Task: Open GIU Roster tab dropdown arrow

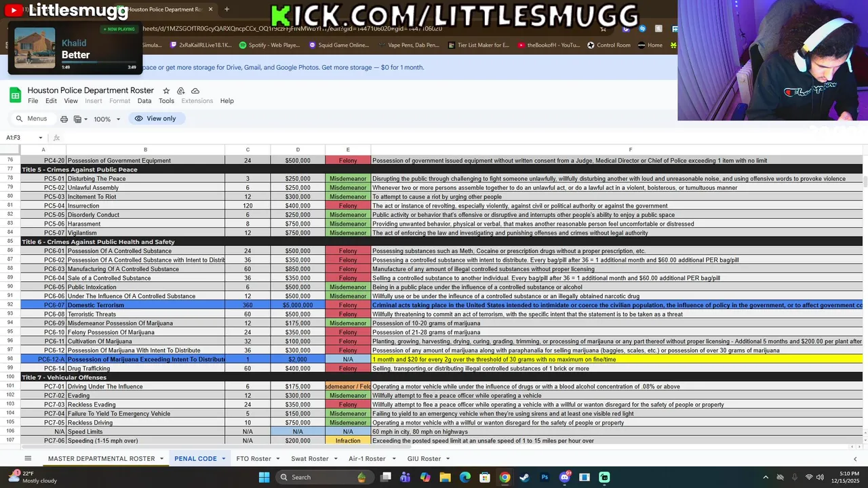Action: (448, 459)
